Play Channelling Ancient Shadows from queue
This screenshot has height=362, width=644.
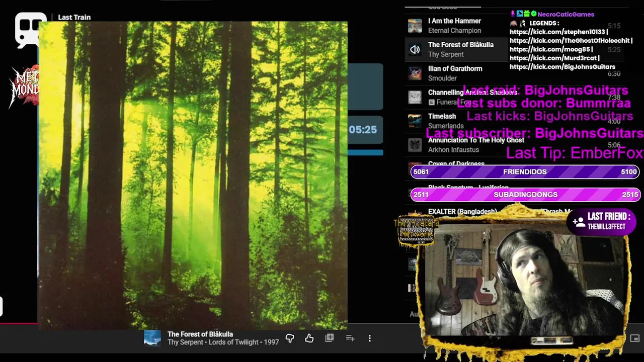pos(472,93)
